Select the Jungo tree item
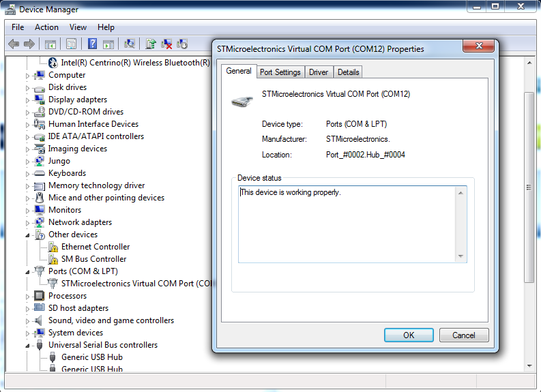This screenshot has height=392, width=541. coord(59,161)
